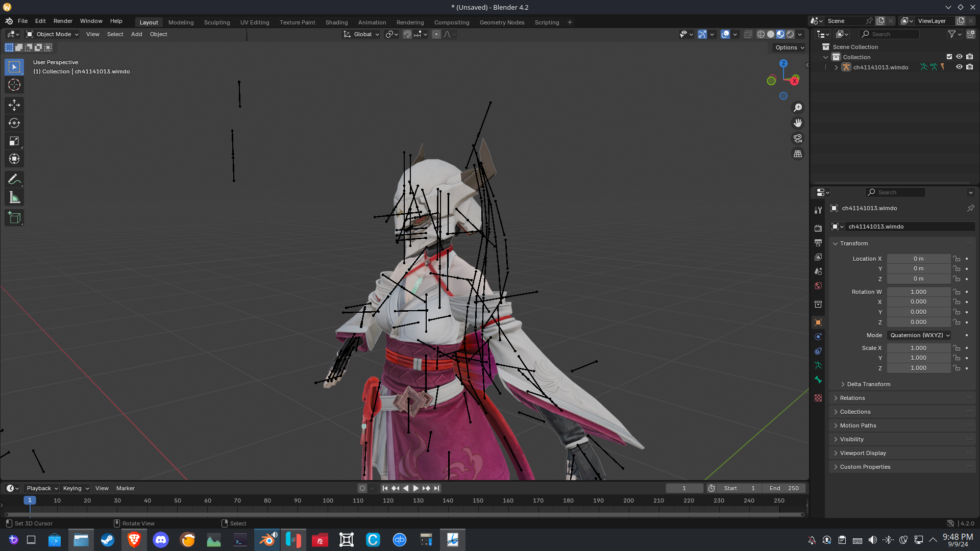Click the outliner Search field

(x=889, y=34)
